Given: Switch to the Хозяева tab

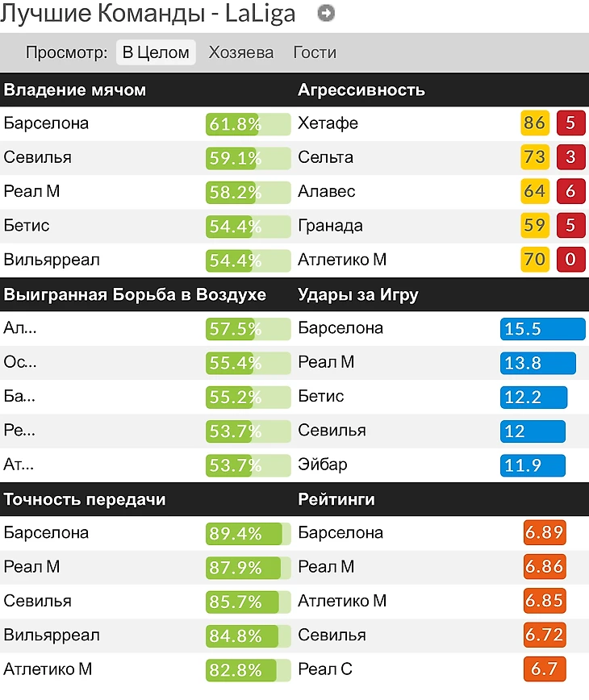Looking at the screenshot, I should coord(241,53).
